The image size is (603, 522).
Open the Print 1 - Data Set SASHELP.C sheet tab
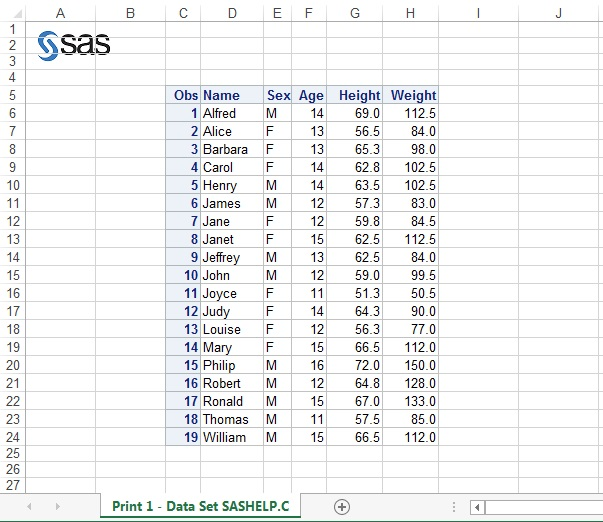point(200,507)
